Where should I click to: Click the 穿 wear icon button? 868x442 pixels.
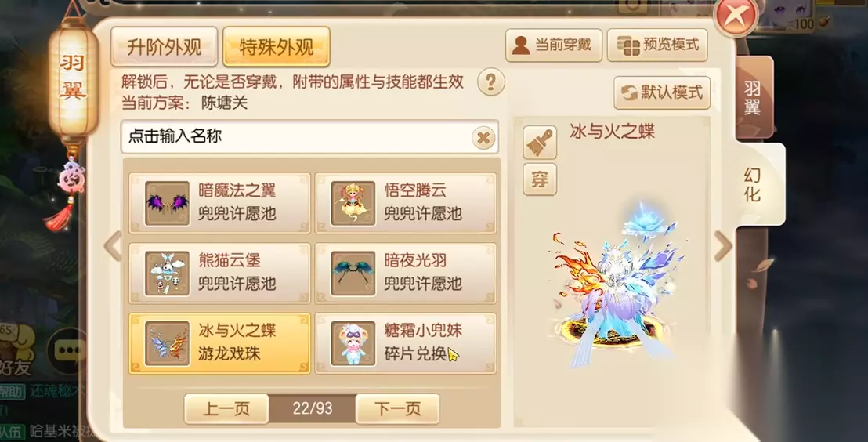click(x=540, y=179)
